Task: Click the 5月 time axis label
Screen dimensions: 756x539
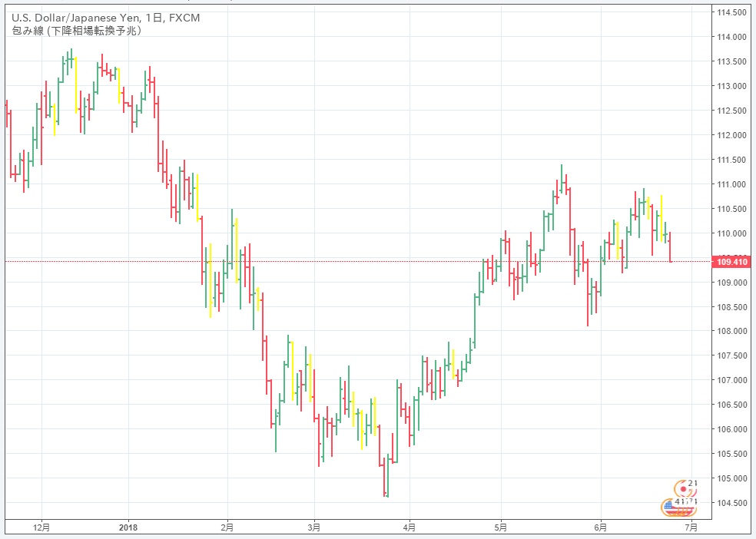Action: pyautogui.click(x=501, y=527)
